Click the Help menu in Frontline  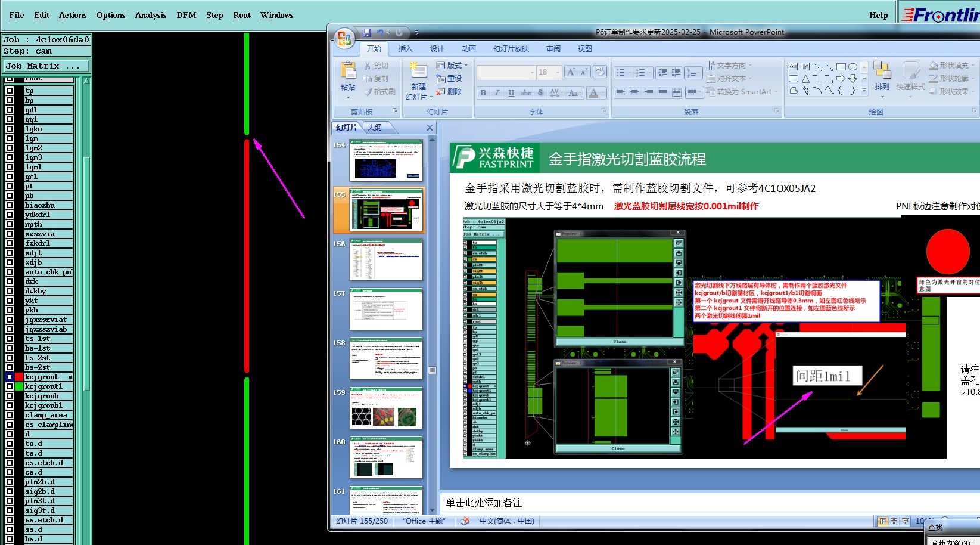[x=878, y=15]
